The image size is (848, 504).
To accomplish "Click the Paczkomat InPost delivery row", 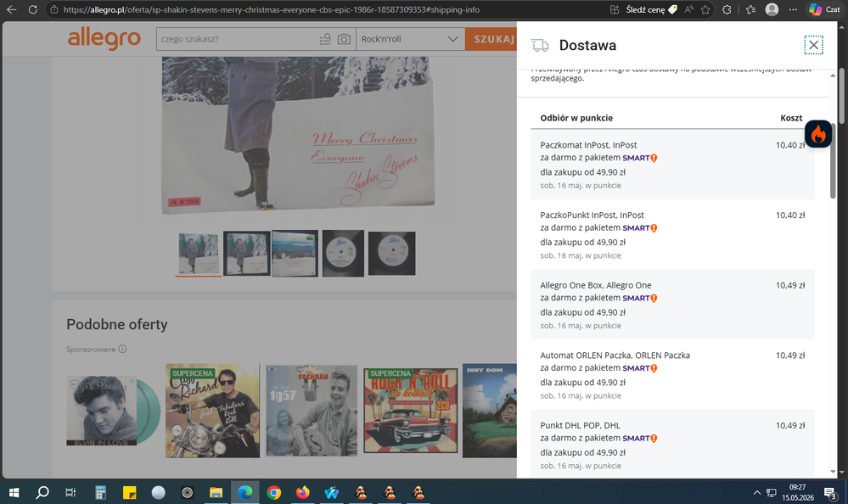I will click(672, 165).
